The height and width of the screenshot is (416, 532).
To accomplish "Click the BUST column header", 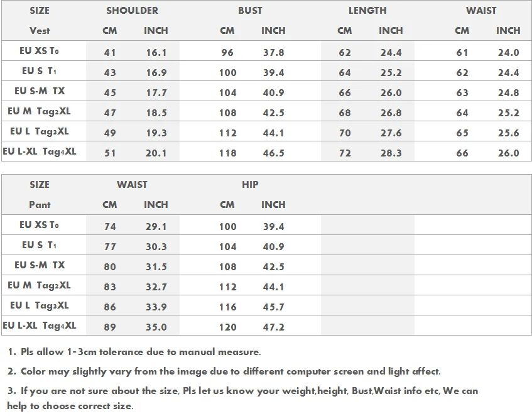I will click(x=250, y=11).
